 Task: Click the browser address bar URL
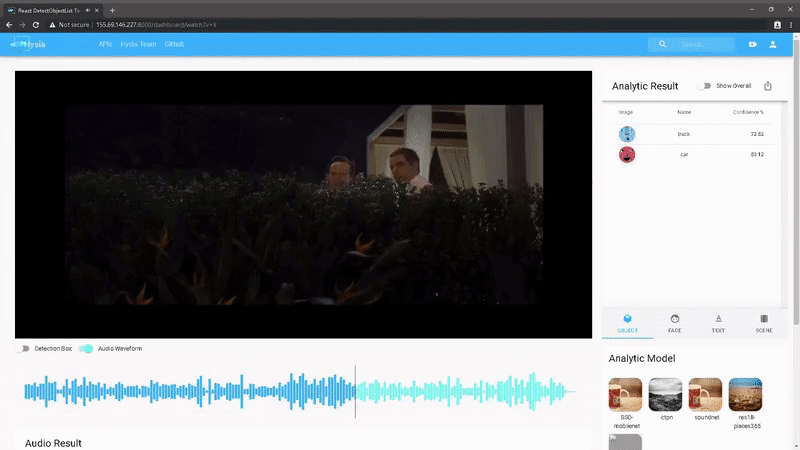click(x=156, y=24)
